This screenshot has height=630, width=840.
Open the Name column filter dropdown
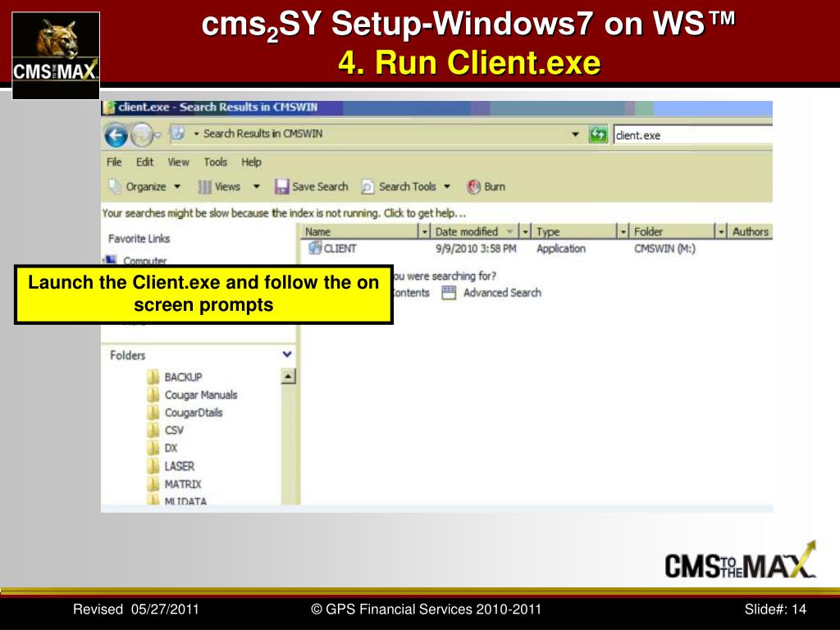tap(424, 231)
